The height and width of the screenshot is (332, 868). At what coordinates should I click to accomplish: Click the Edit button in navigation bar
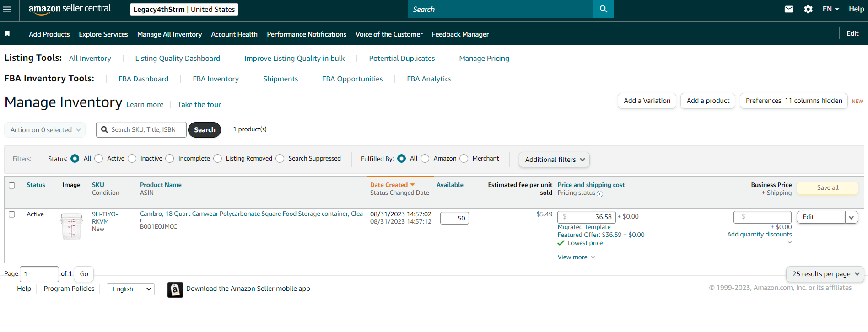pyautogui.click(x=852, y=33)
